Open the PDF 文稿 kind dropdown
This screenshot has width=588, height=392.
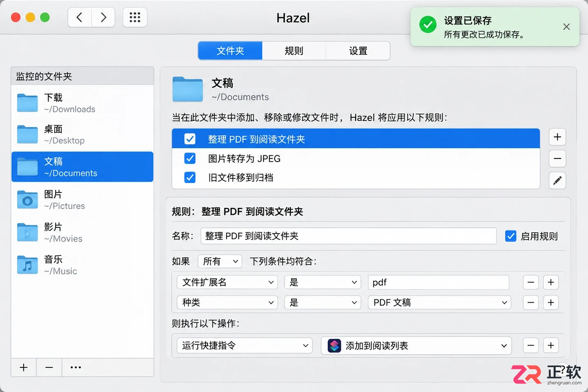439,303
